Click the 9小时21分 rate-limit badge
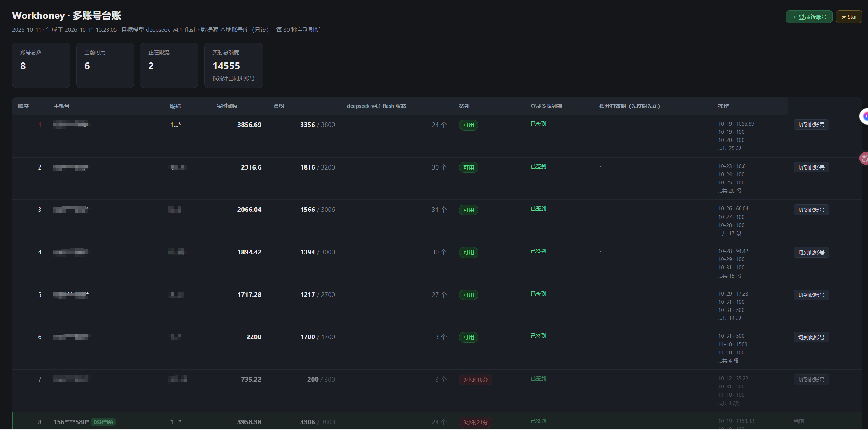The image size is (868, 430). point(475,423)
